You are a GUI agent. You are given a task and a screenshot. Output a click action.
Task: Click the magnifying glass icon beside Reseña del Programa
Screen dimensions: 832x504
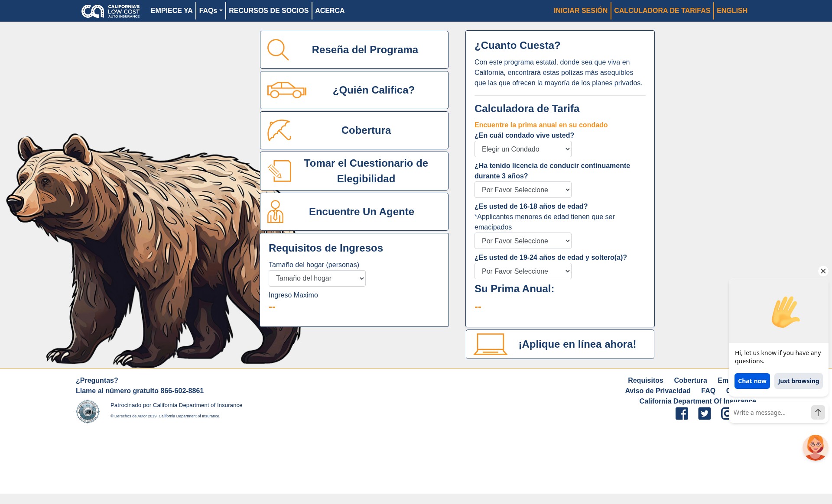coord(278,50)
